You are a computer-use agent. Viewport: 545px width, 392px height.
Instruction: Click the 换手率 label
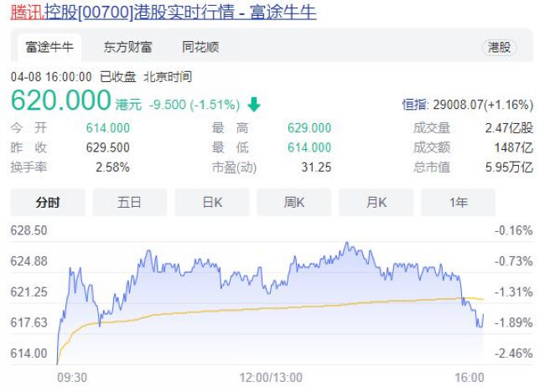point(29,168)
